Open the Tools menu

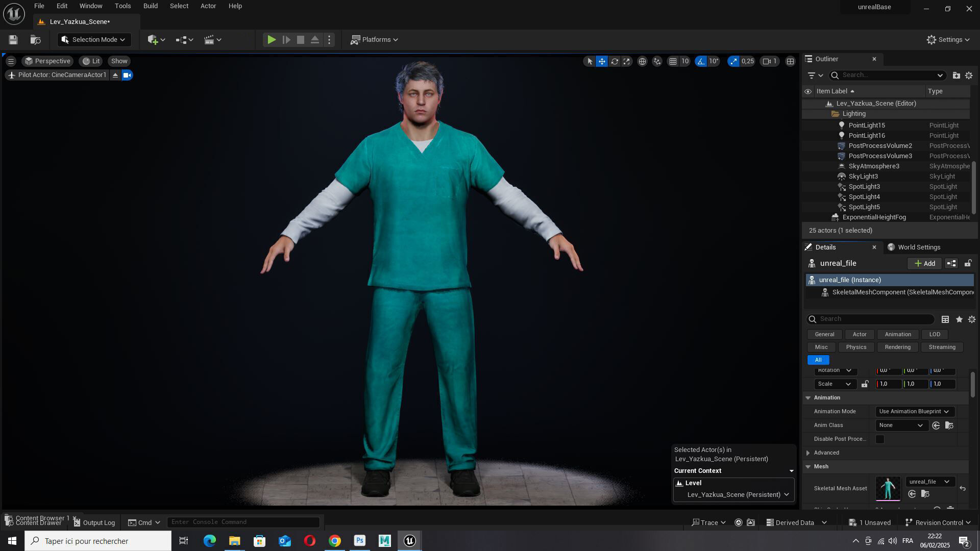click(x=122, y=6)
